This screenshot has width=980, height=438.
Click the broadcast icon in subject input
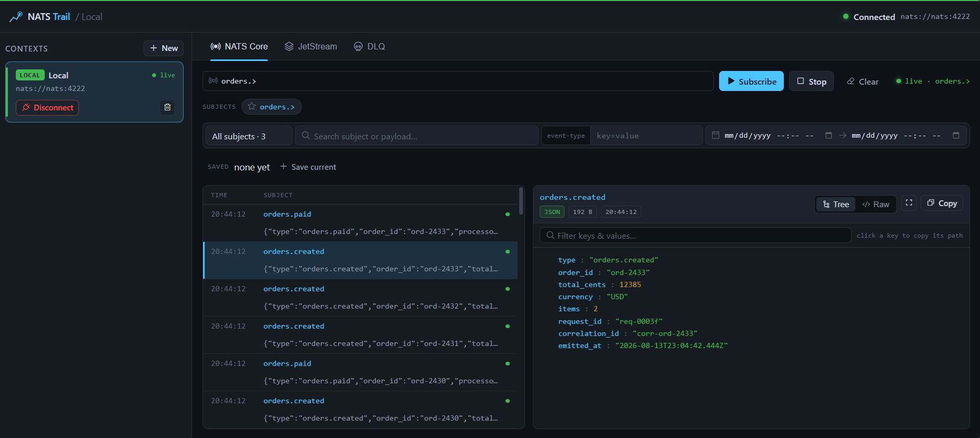click(213, 81)
